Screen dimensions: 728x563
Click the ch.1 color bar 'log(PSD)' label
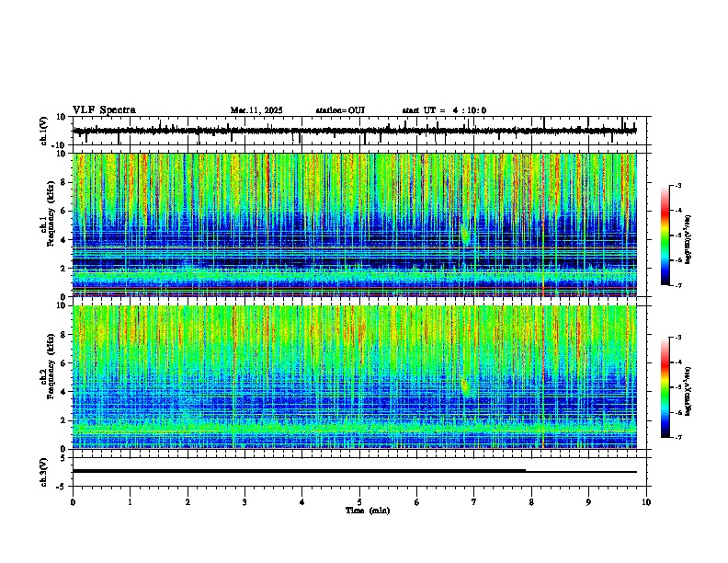click(688, 239)
